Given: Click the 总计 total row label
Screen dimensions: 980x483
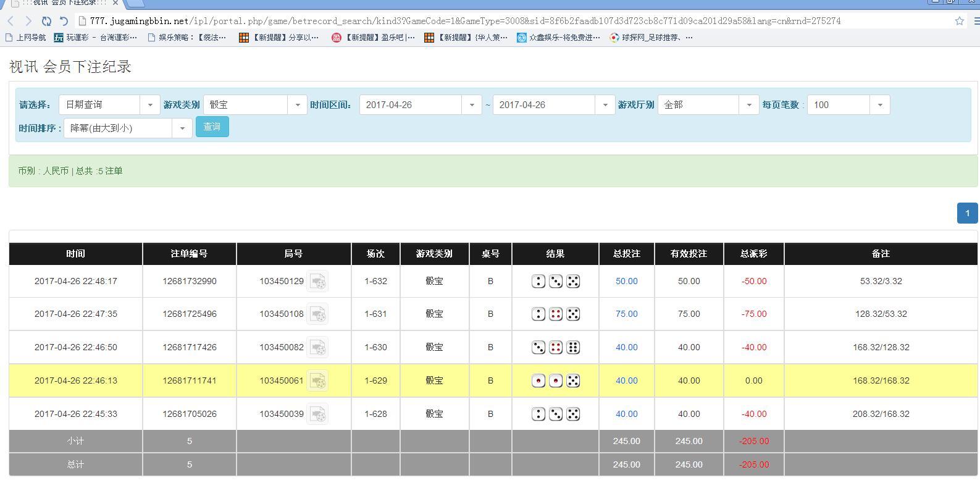Looking at the screenshot, I should 75,465.
